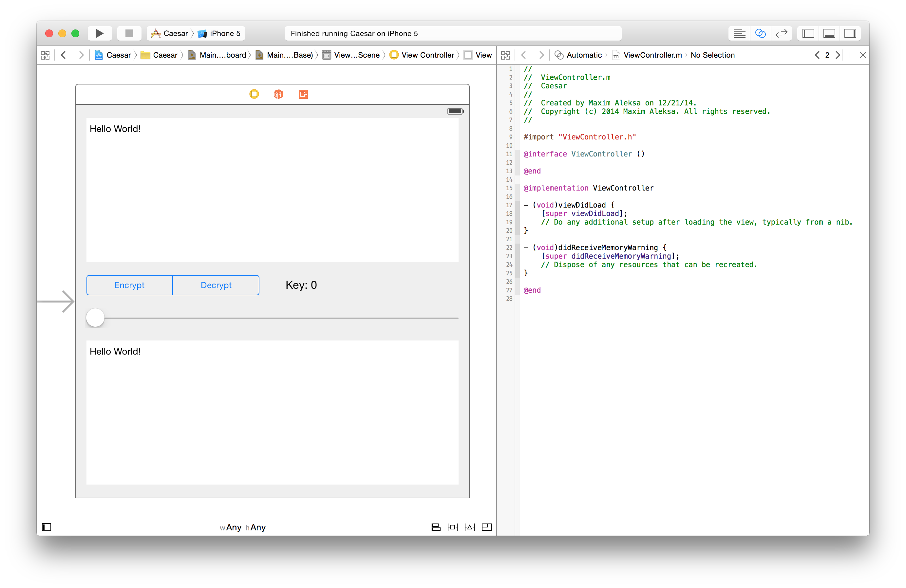Image resolution: width=906 pixels, height=588 pixels.
Task: Click the Copyright comment line
Action: coord(647,112)
